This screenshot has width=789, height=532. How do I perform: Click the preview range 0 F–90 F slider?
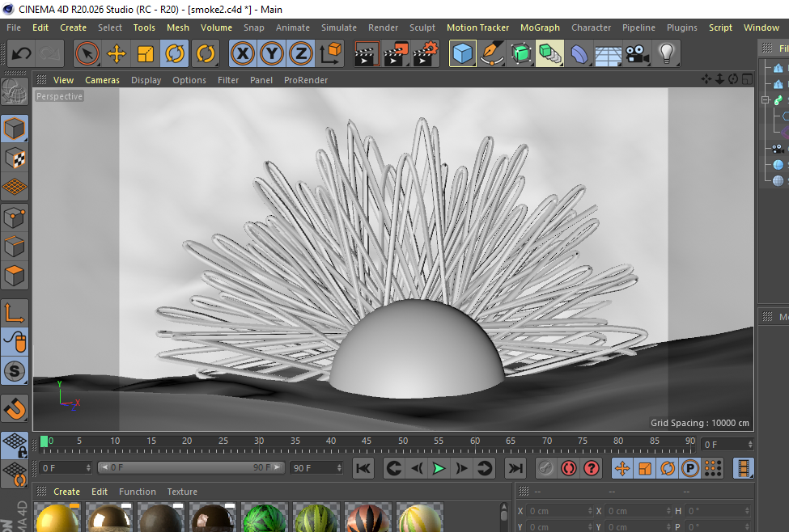[x=191, y=467]
